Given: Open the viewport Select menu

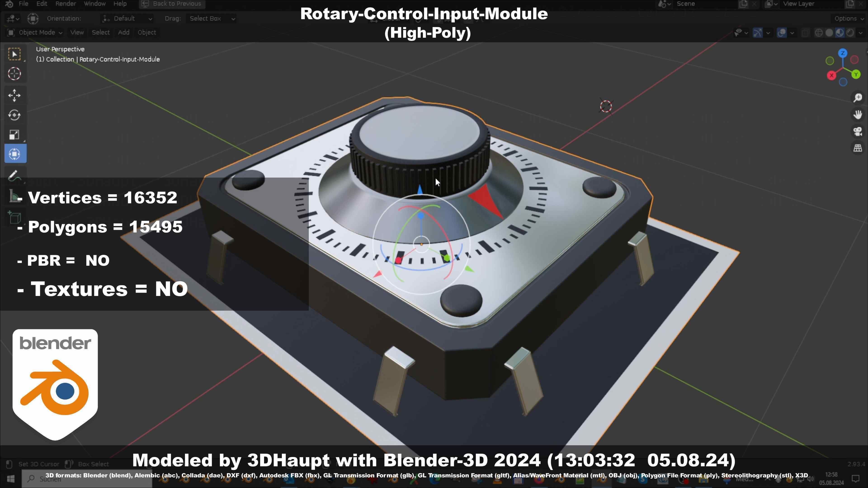Looking at the screenshot, I should pyautogui.click(x=101, y=32).
